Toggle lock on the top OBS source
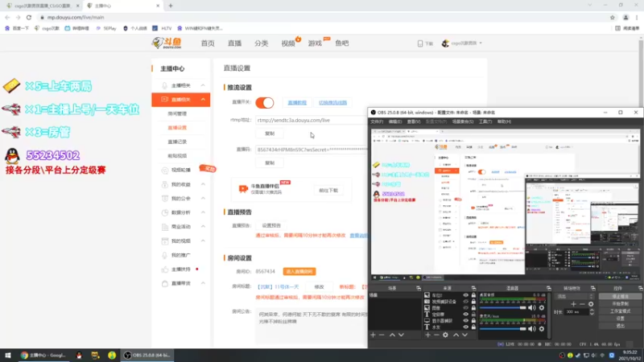644x362 pixels. pyautogui.click(x=473, y=295)
